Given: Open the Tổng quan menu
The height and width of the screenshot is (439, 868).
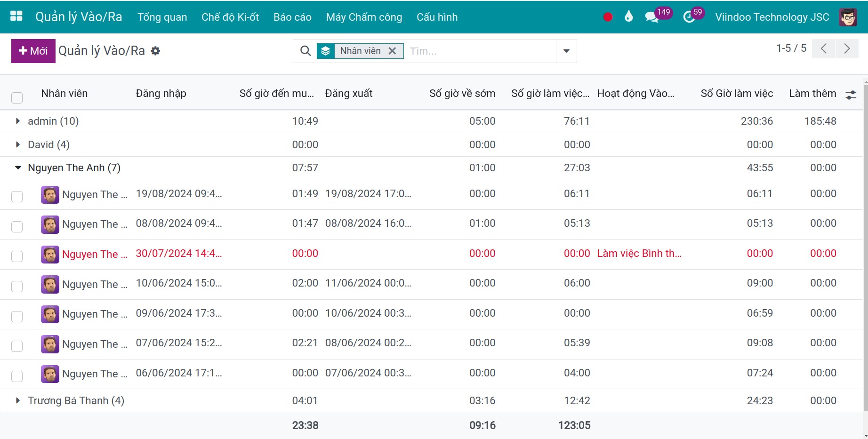Looking at the screenshot, I should point(162,17).
